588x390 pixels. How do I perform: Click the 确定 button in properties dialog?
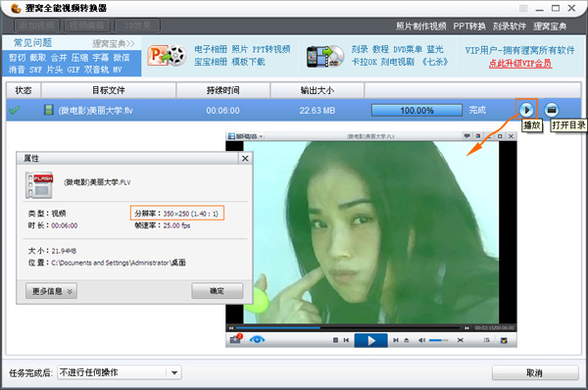pyautogui.click(x=218, y=291)
